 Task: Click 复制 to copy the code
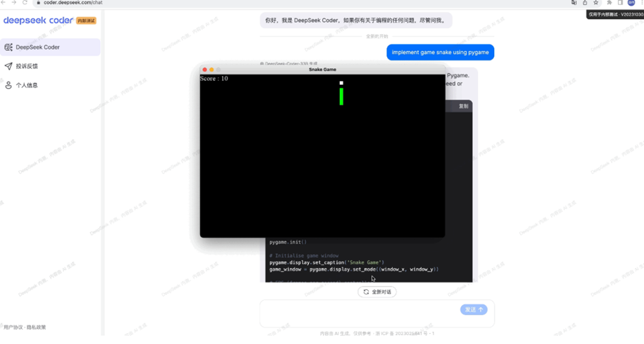click(463, 106)
